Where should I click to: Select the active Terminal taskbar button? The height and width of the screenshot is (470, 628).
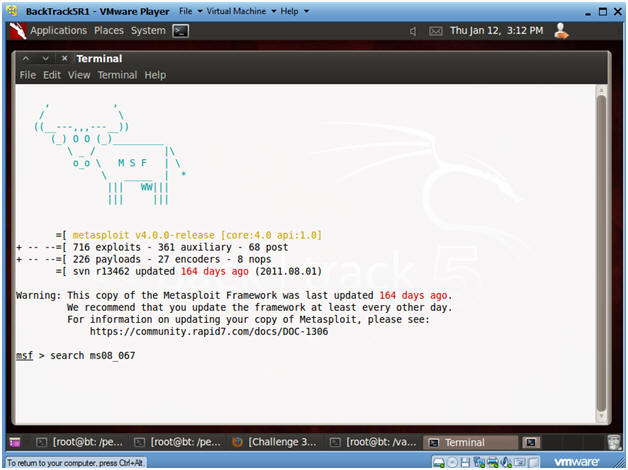pos(471,442)
